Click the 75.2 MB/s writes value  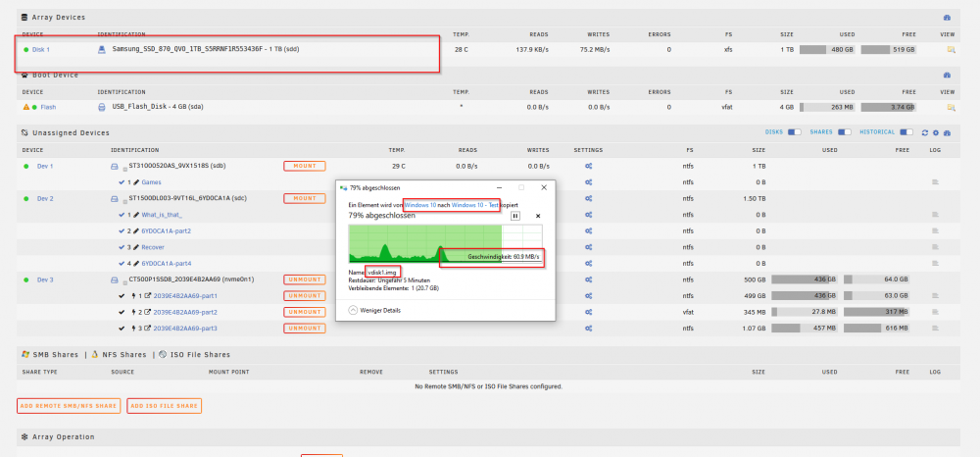point(595,49)
